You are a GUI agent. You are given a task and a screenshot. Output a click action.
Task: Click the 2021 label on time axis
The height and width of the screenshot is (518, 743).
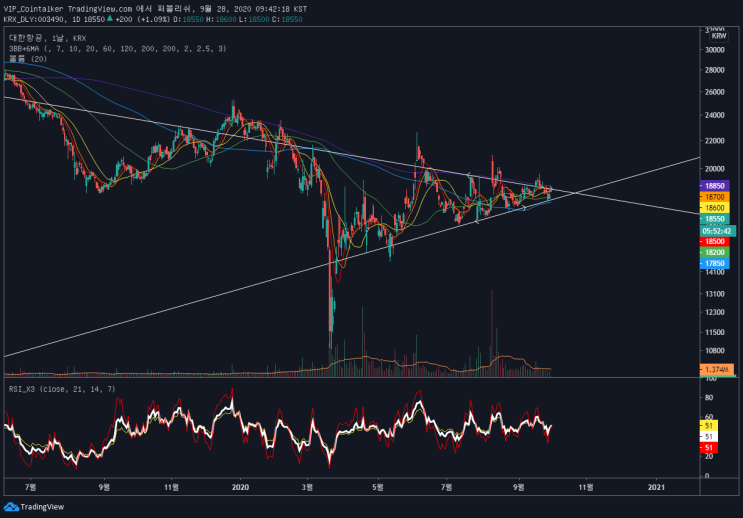656,487
